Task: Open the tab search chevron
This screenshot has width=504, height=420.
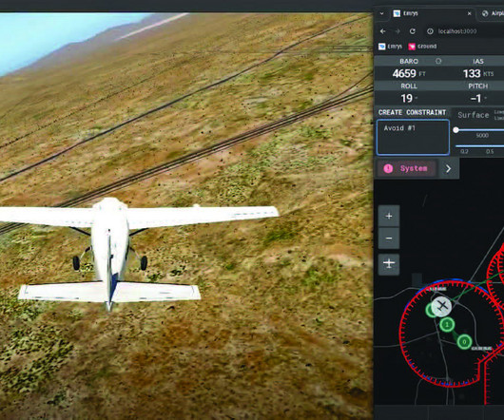Action: pos(382,13)
